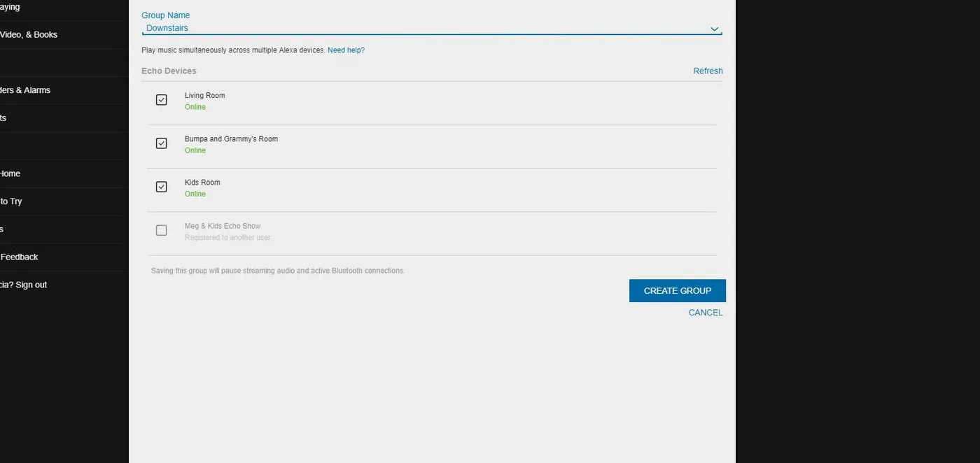Uncheck the Living Room device checkbox
This screenshot has height=463, width=980.
click(x=161, y=99)
